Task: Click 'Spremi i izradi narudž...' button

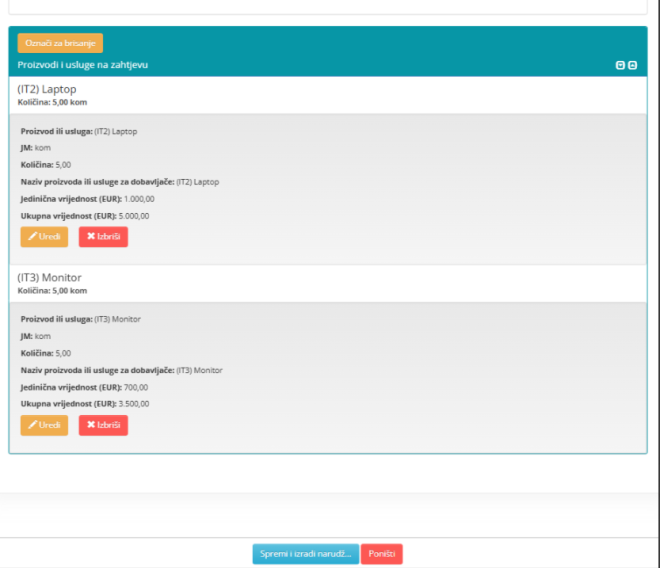Action: tap(306, 554)
